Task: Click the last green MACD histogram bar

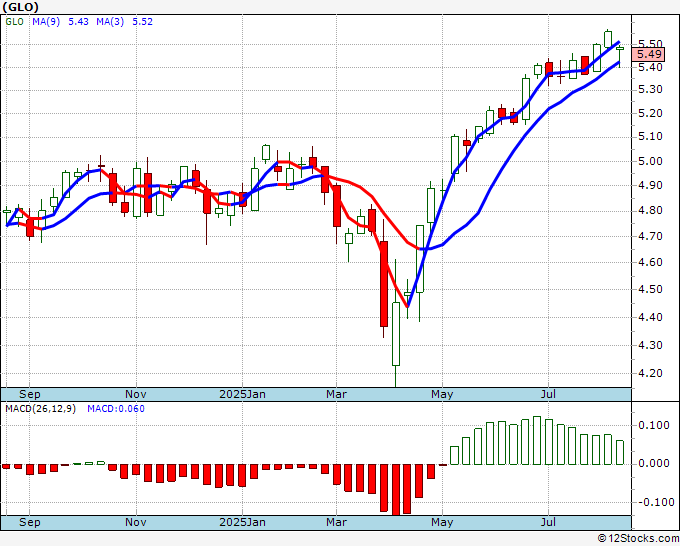Action: [620, 453]
